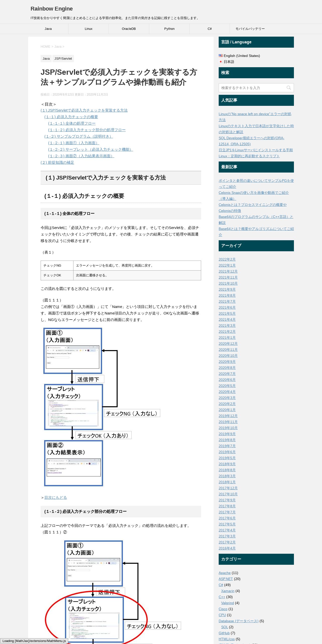Click the Java category tag
This screenshot has height=644, width=322.
click(x=46, y=59)
